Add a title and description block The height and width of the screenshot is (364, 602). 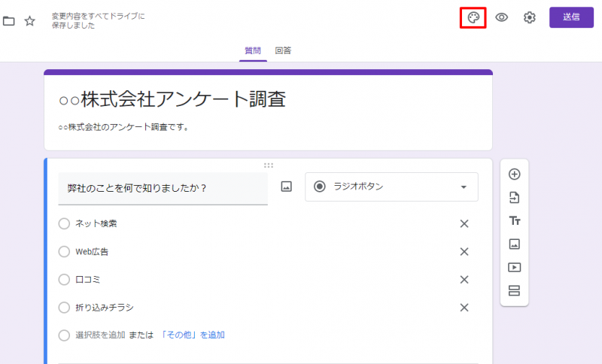click(515, 221)
